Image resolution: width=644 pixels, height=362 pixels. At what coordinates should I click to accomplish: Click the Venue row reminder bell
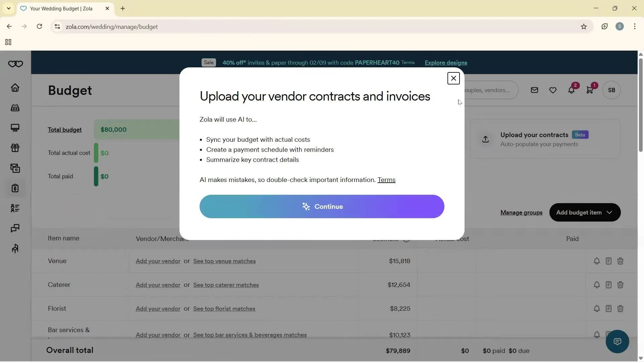point(597,261)
